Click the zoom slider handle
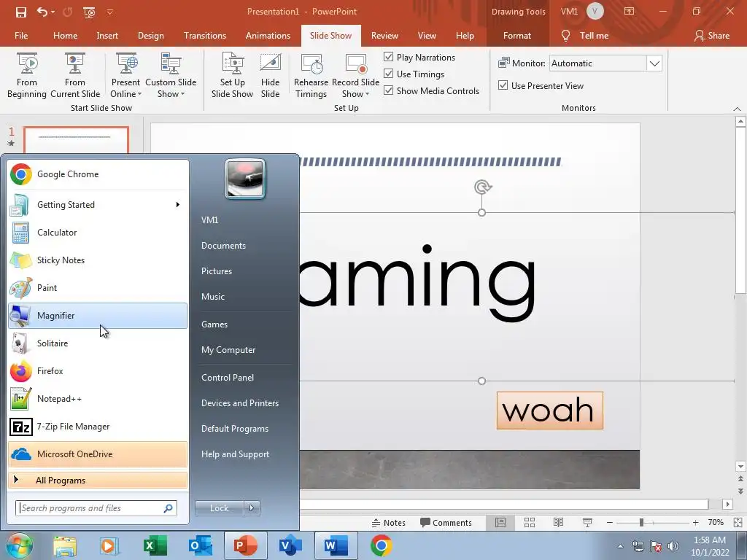 641,523
